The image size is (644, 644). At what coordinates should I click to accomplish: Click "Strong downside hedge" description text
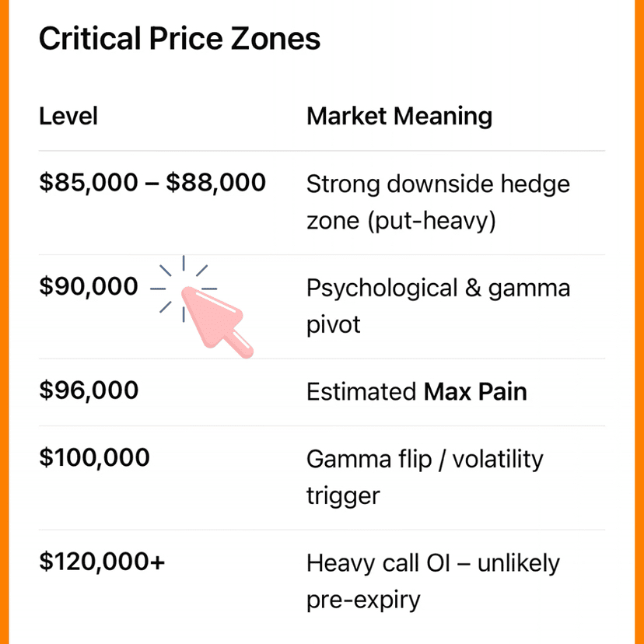pos(438,184)
